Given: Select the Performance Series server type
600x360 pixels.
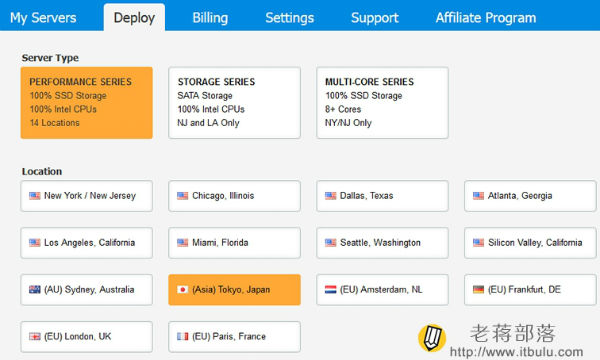Looking at the screenshot, I should pos(86,103).
